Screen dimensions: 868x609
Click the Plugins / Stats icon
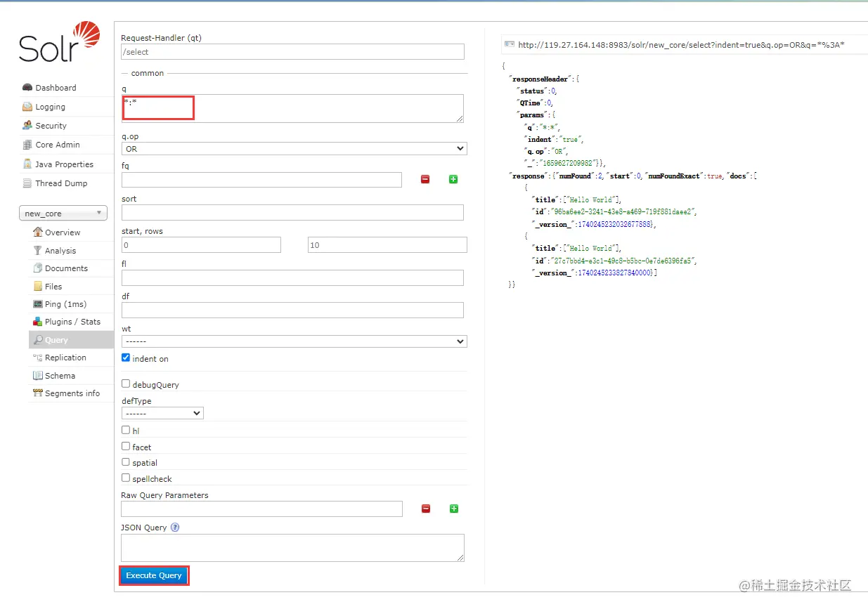point(38,322)
